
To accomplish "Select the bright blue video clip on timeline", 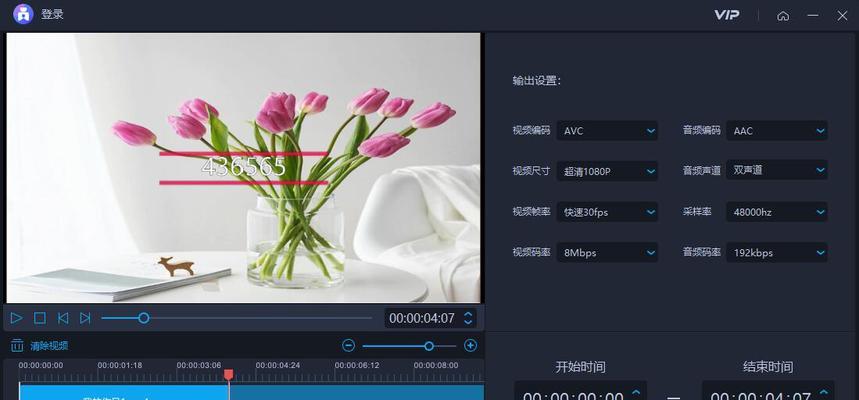I will click(124, 392).
